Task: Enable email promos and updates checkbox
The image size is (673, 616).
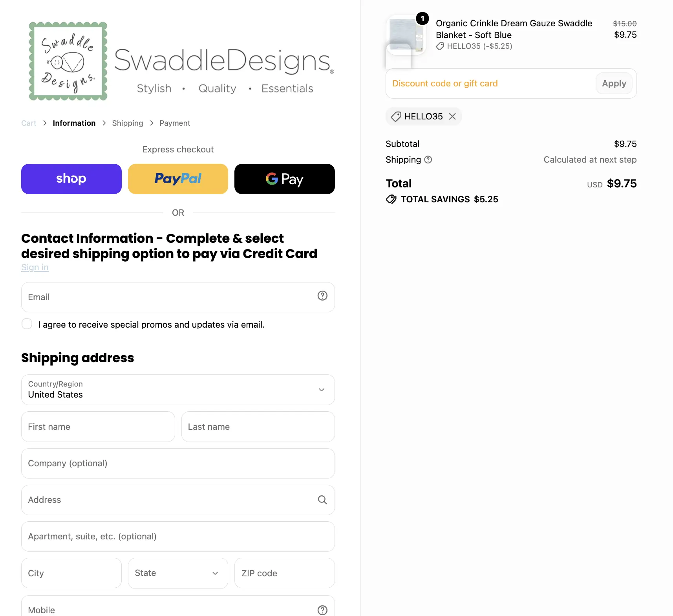Action: coord(27,324)
